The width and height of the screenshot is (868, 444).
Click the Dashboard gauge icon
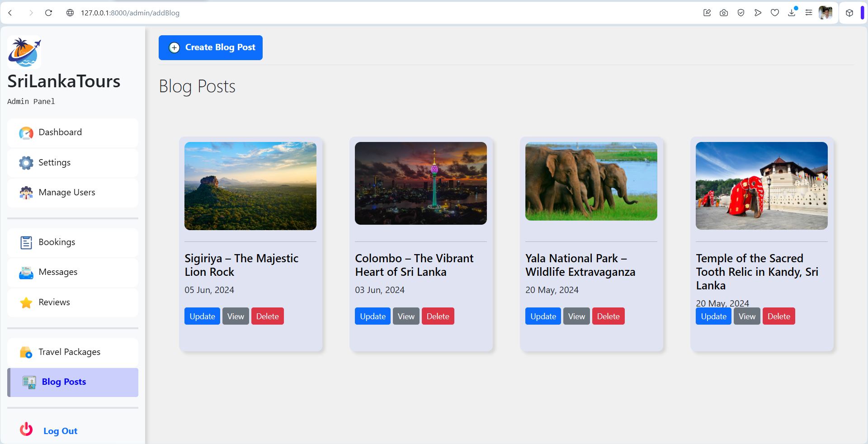pos(26,133)
